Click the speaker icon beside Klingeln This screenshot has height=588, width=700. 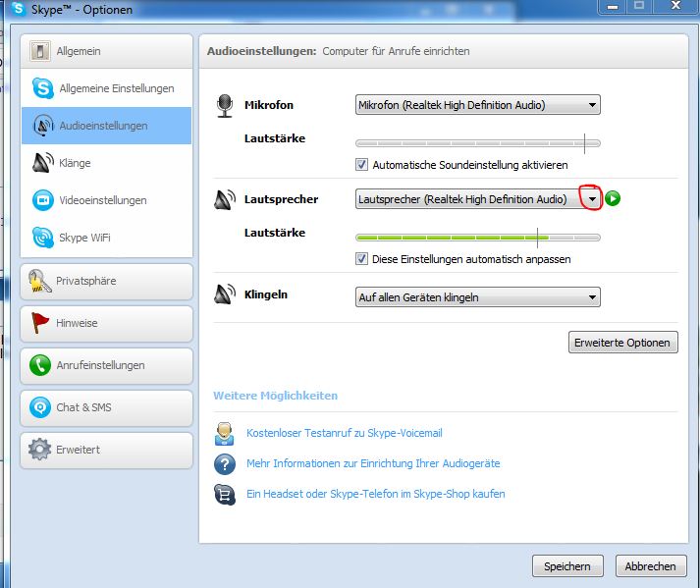tap(225, 294)
